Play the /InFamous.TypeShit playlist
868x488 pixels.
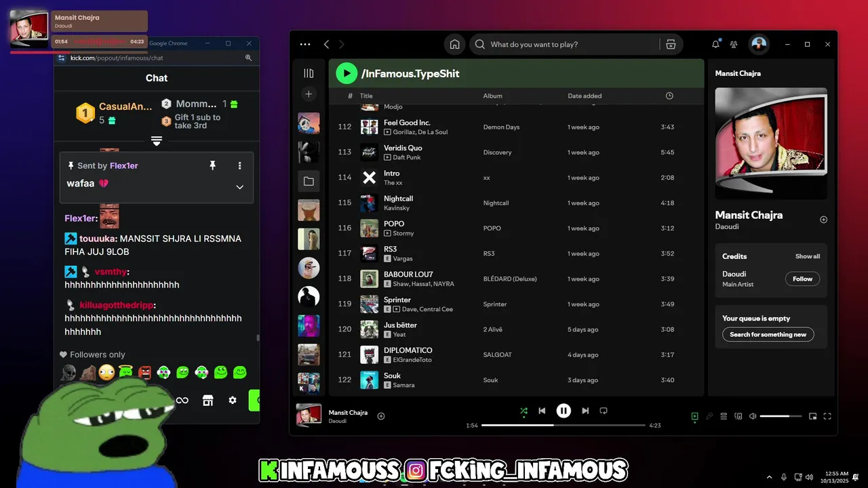pyautogui.click(x=347, y=73)
